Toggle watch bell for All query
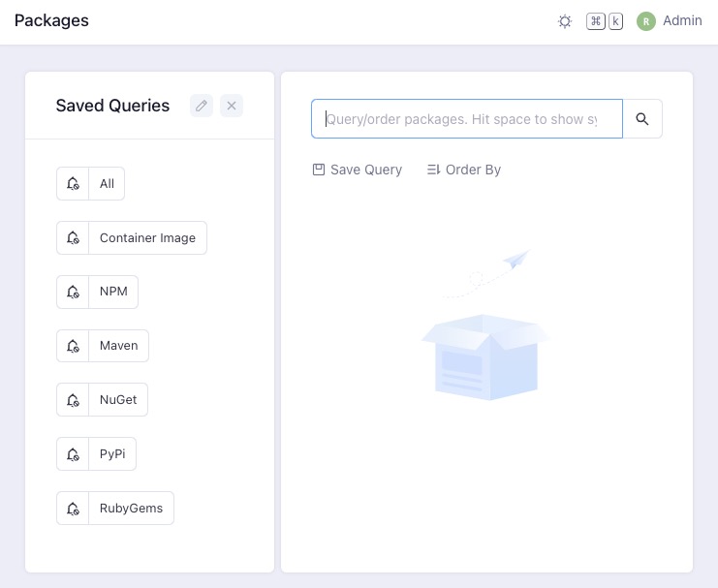 point(73,184)
